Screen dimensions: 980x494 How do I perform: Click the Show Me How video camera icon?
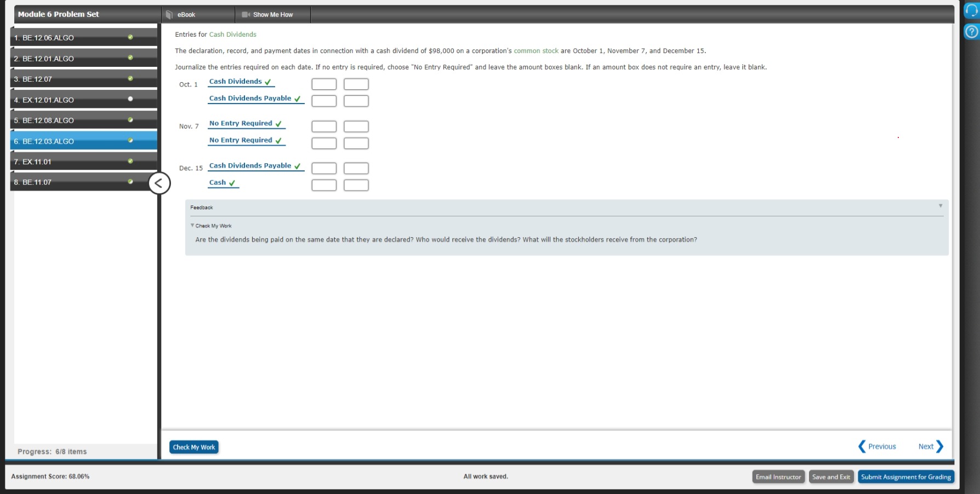245,14
